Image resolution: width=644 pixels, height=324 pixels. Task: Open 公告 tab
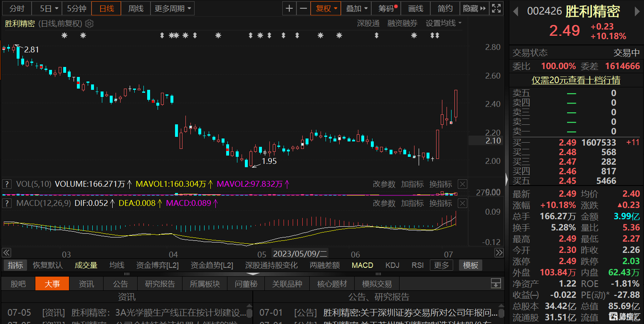click(x=121, y=284)
